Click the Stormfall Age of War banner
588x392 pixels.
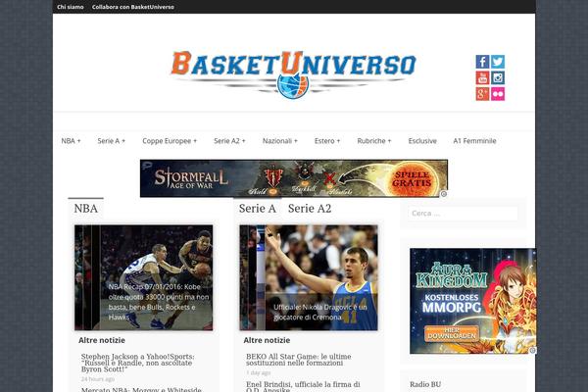[x=294, y=178]
